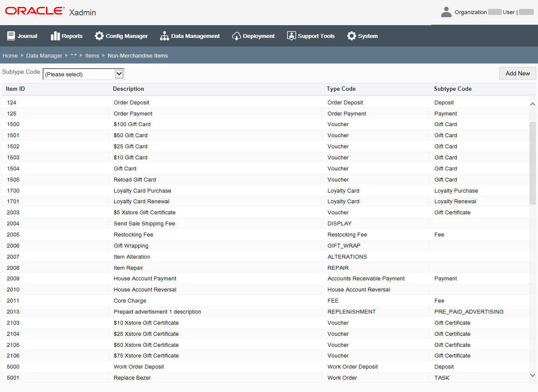The image size is (538, 392).
Task: Go to Home in breadcrumb
Action: [x=10, y=55]
